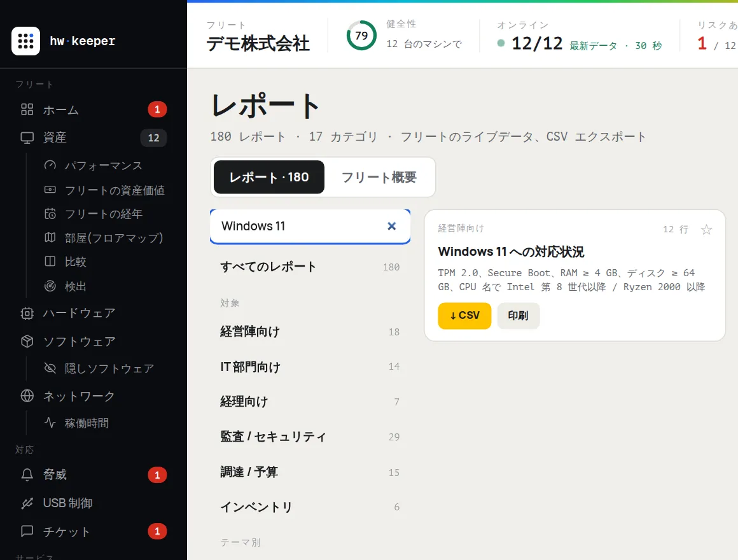Clear the Windows 11 search with X
This screenshot has width=738, height=560.
coord(392,227)
